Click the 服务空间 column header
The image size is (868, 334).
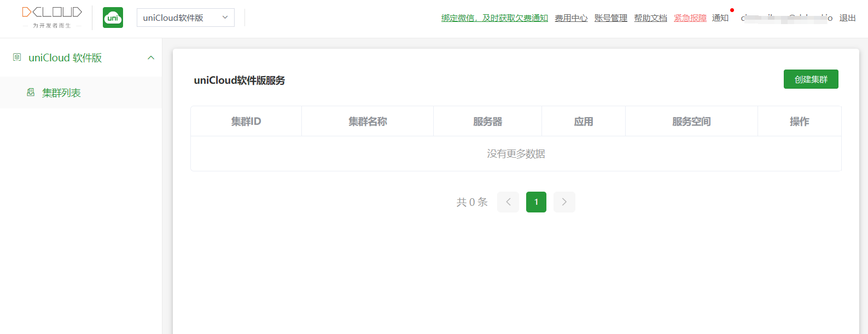pyautogui.click(x=691, y=122)
